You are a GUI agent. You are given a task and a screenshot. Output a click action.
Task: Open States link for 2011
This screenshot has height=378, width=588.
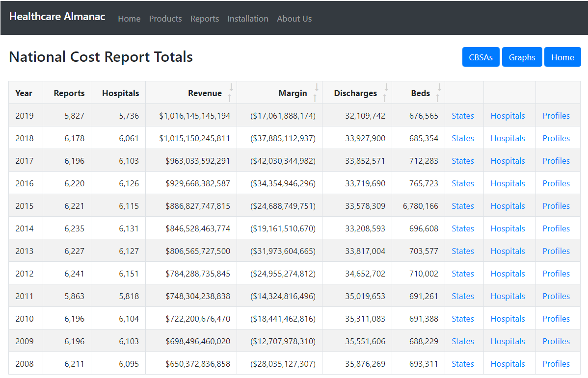click(463, 296)
